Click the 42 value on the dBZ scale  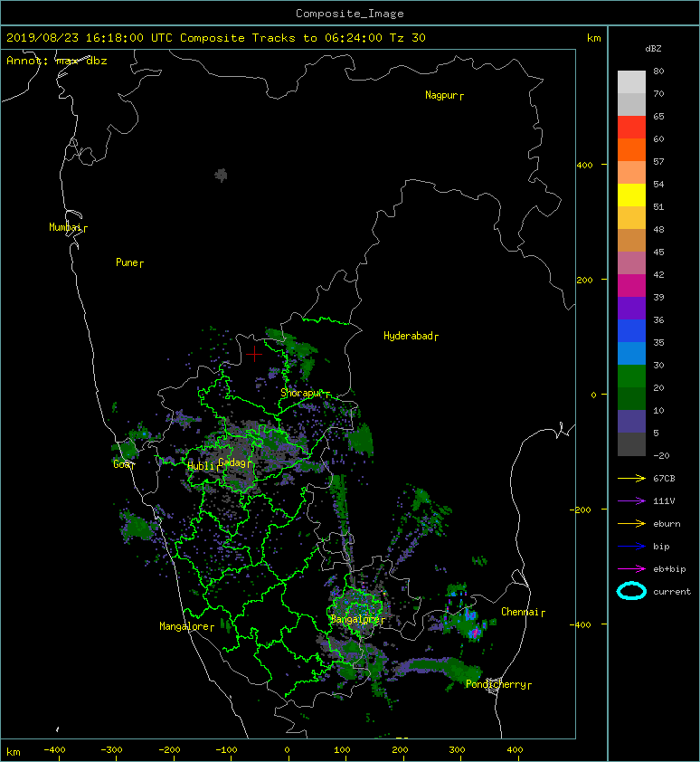(x=658, y=274)
